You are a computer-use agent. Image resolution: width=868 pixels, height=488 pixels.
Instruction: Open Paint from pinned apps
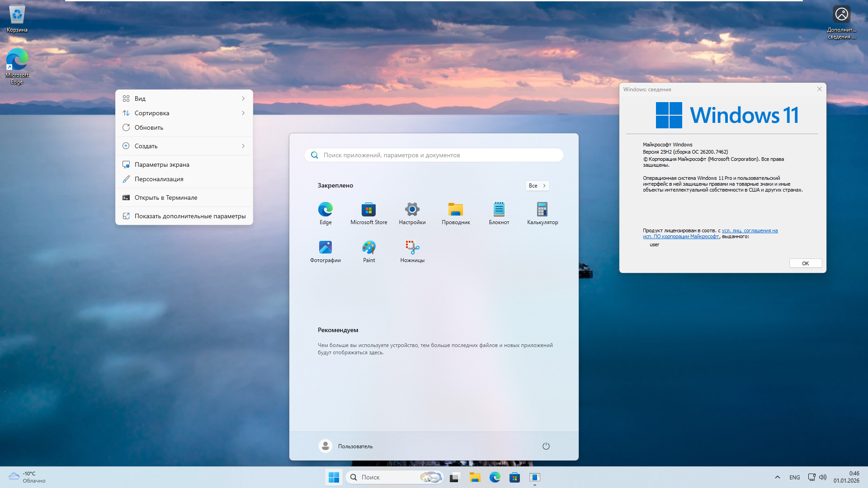[x=369, y=248]
